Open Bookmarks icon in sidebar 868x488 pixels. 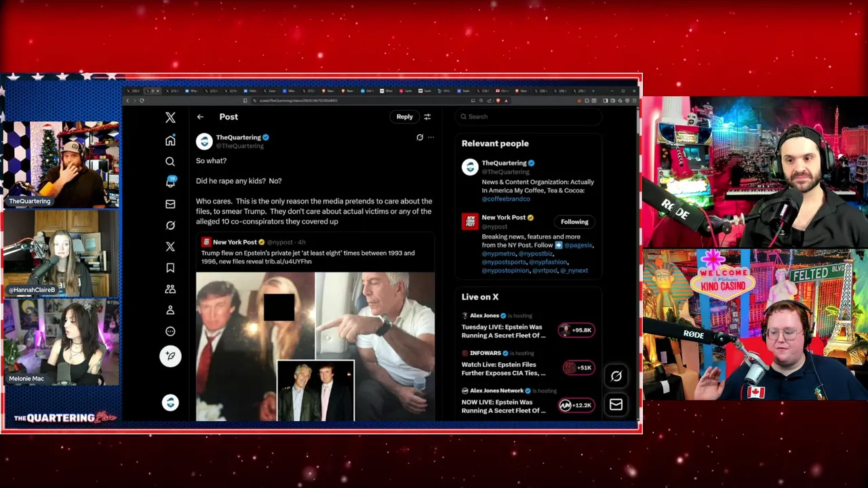pos(170,268)
